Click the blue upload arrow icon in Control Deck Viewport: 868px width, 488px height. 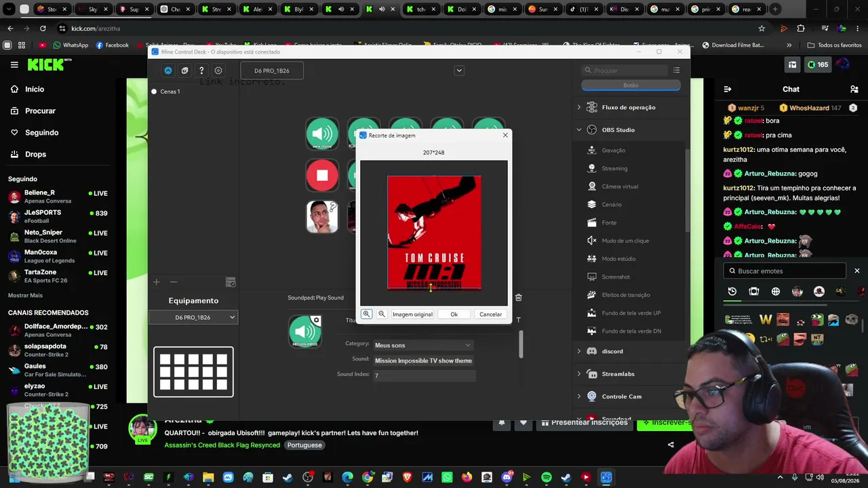point(168,70)
